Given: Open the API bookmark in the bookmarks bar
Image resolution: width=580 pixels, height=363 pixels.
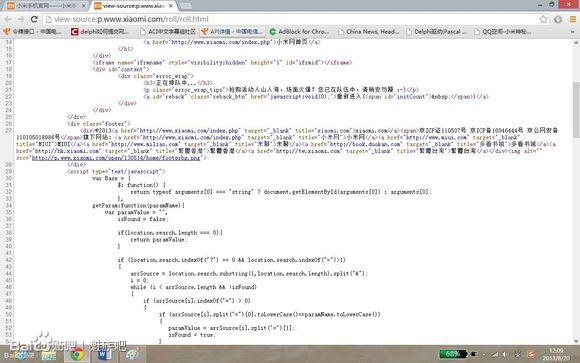Looking at the screenshot, I should click(x=232, y=32).
